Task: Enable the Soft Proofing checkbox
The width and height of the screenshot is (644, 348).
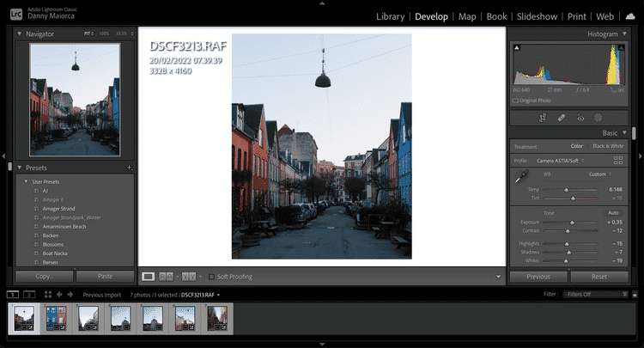Action: click(x=211, y=277)
